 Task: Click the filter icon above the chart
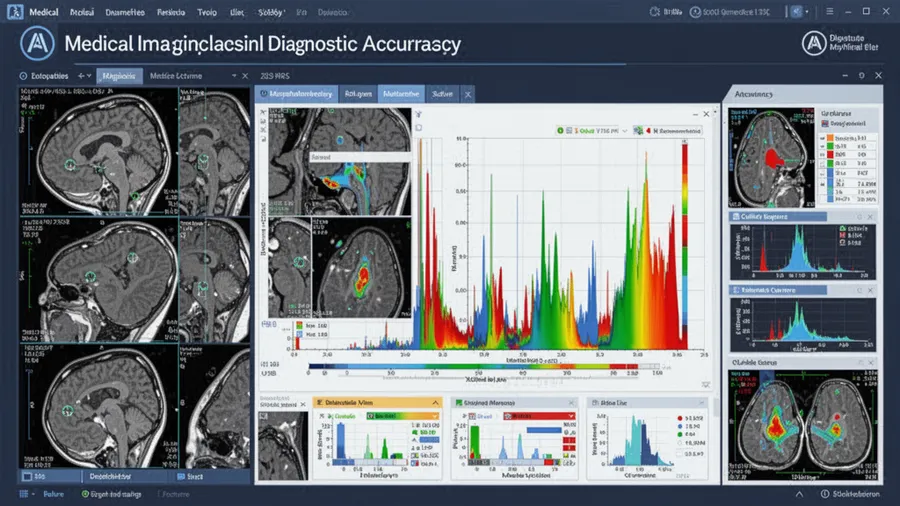point(418,114)
